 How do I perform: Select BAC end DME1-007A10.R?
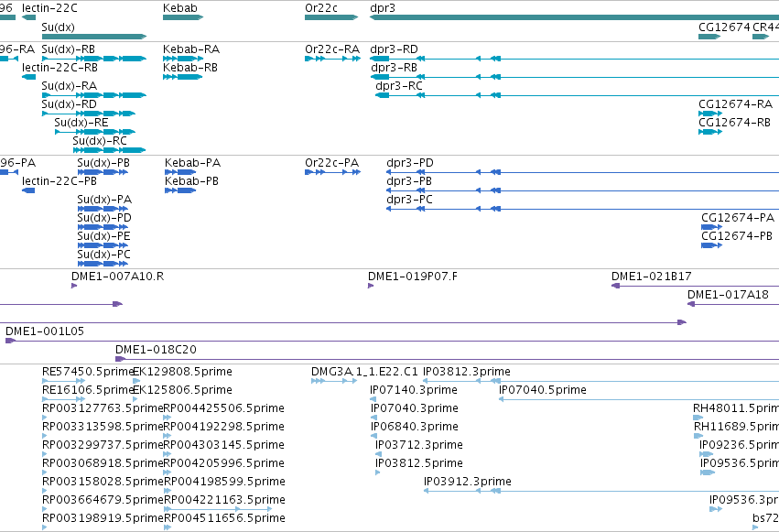tap(74, 286)
